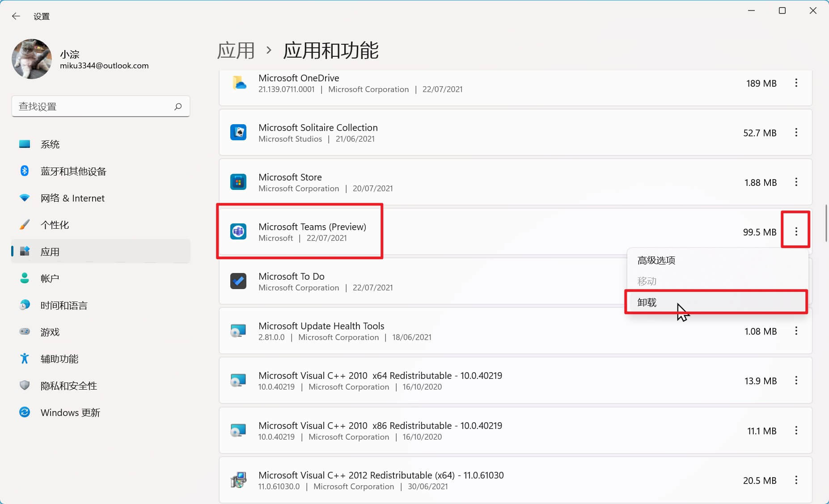Viewport: 829px width, 504px height.
Task: Click the back arrow at top left
Action: 16,16
